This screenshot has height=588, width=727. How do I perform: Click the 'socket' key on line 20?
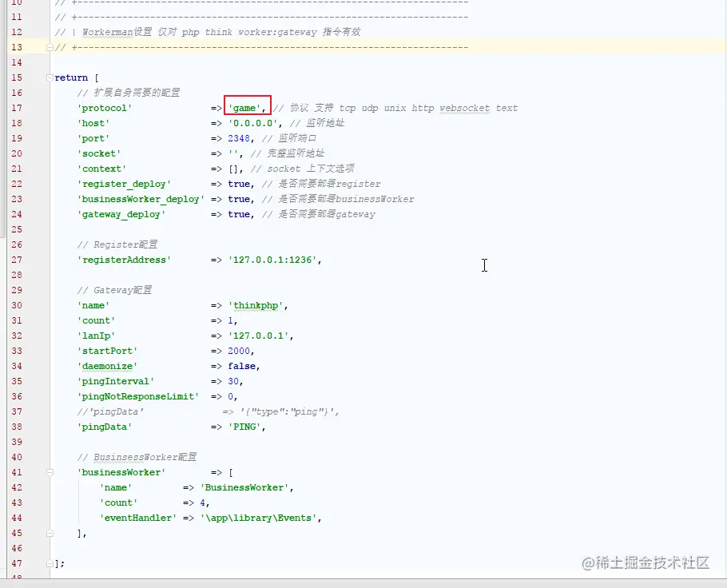(x=99, y=153)
